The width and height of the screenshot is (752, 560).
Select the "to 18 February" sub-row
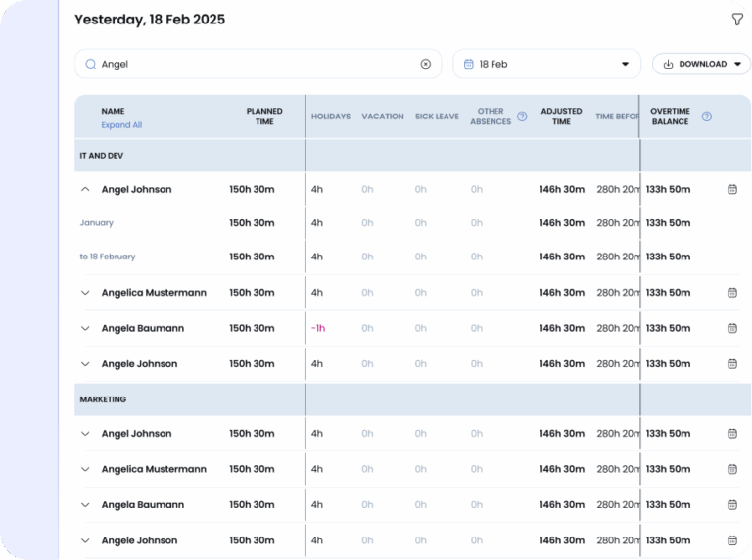point(108,257)
